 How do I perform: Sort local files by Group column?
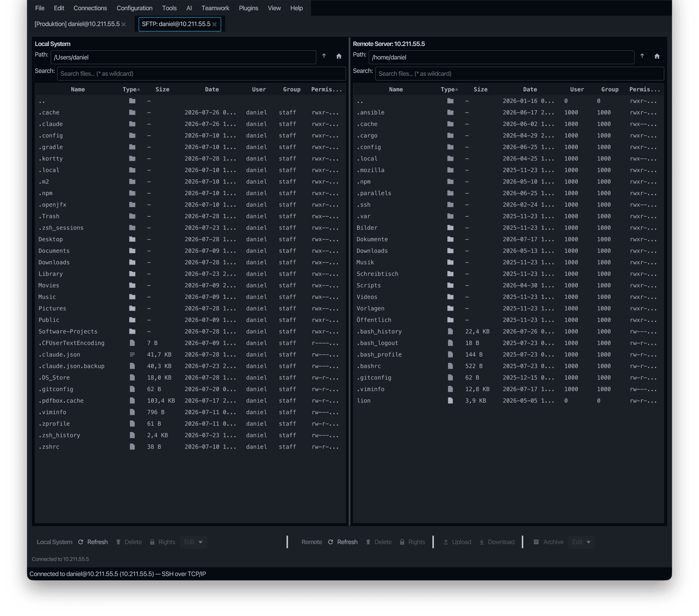pos(292,89)
